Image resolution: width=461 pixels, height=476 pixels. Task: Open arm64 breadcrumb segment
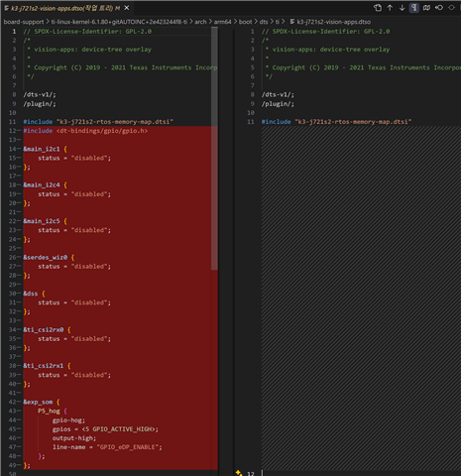(222, 22)
